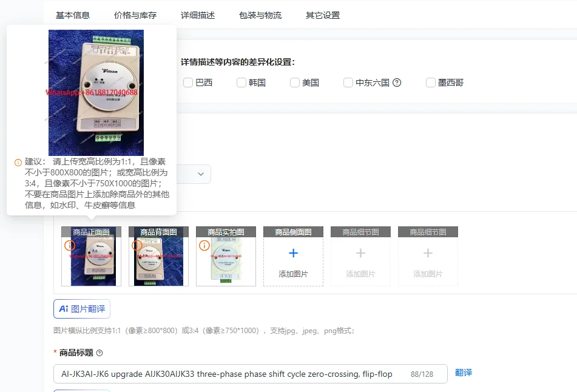Add an image in the second 商品细节图 slot
Screen dimensions: 577x392
pos(428,256)
